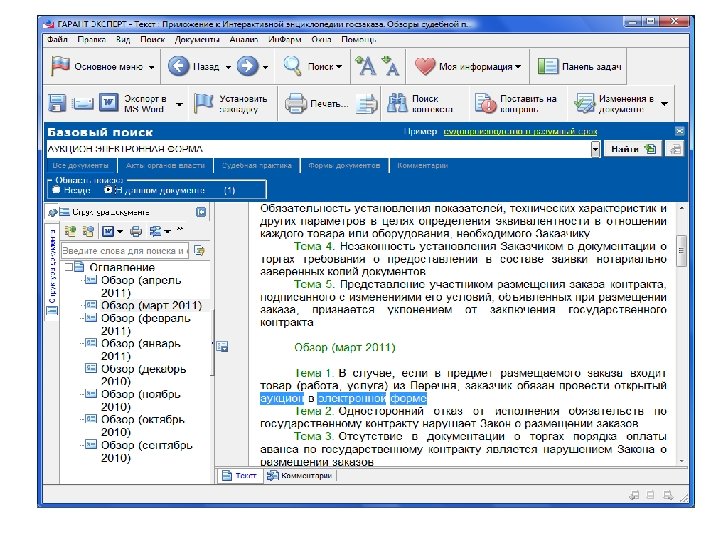
Task: Select Обзор (апрель 2011) in contents
Action: pyautogui.click(x=141, y=286)
